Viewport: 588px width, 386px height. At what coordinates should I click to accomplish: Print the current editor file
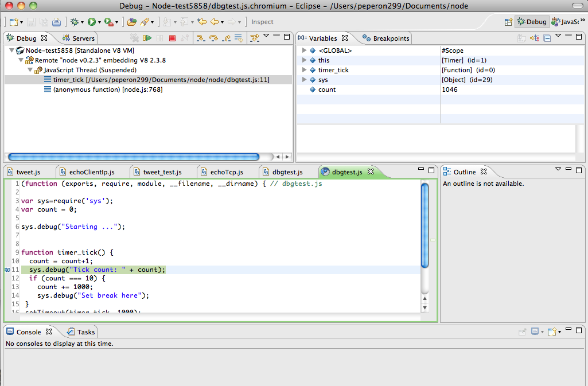click(57, 21)
